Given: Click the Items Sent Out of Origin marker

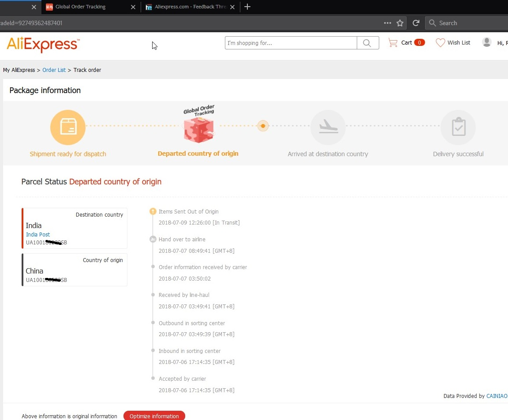Looking at the screenshot, I should coord(153,212).
